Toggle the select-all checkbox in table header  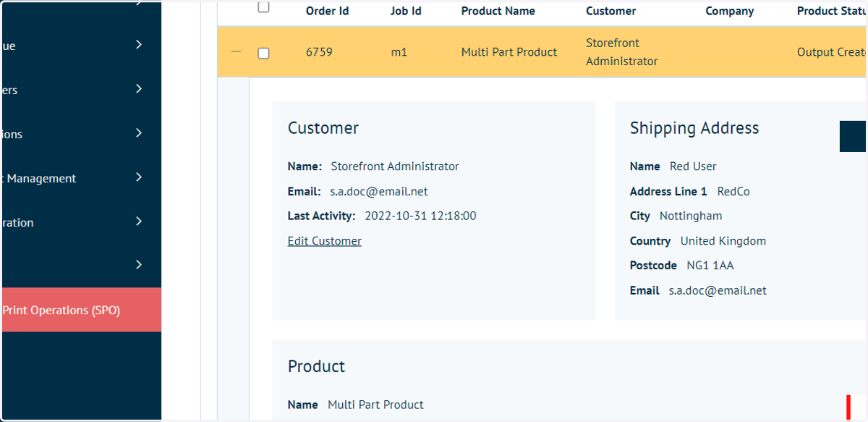(x=263, y=7)
